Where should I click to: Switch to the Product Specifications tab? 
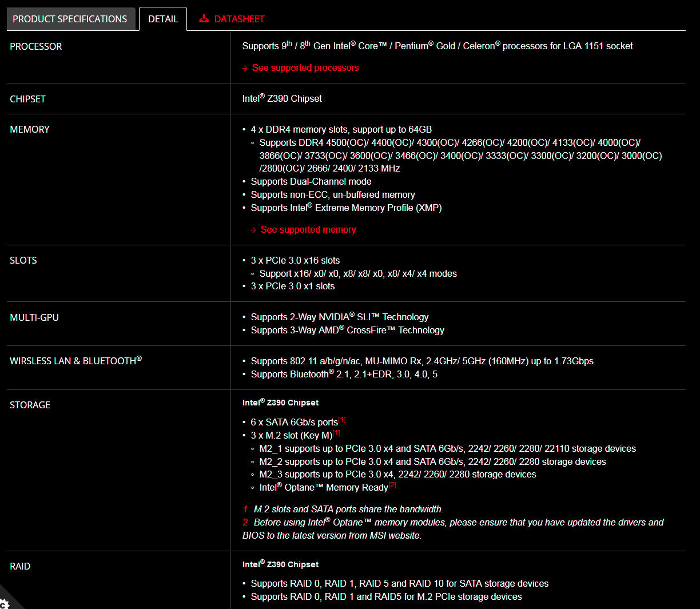point(70,19)
